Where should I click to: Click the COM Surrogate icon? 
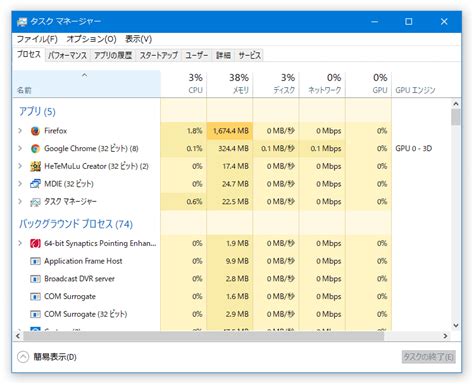point(35,296)
